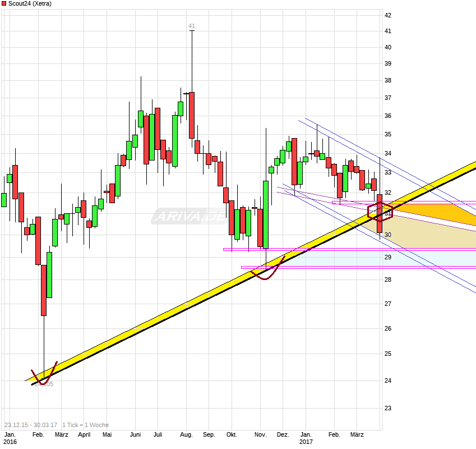Click the '41' high price annotation
The height and width of the screenshot is (449, 476).
point(192,26)
